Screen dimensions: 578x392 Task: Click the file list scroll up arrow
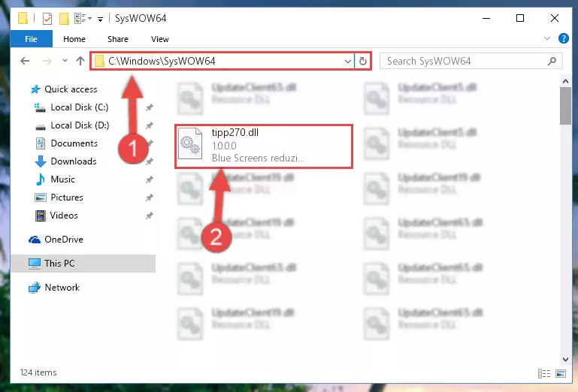click(x=565, y=80)
